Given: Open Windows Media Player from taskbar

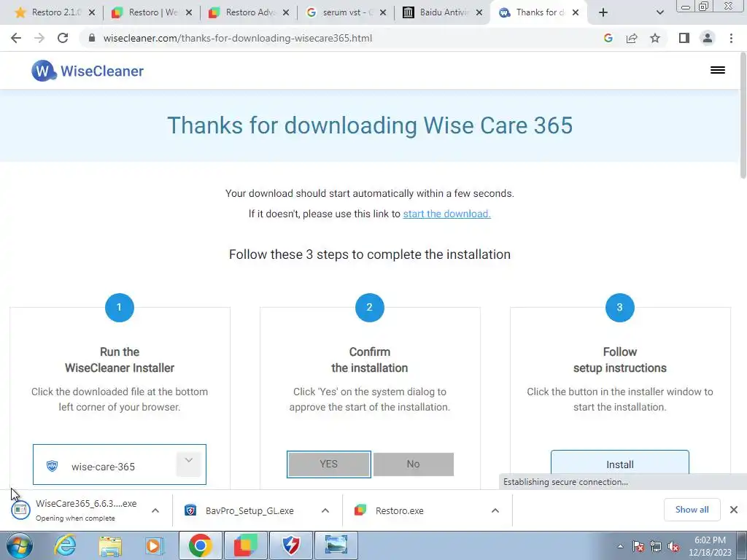Looking at the screenshot, I should [155, 545].
